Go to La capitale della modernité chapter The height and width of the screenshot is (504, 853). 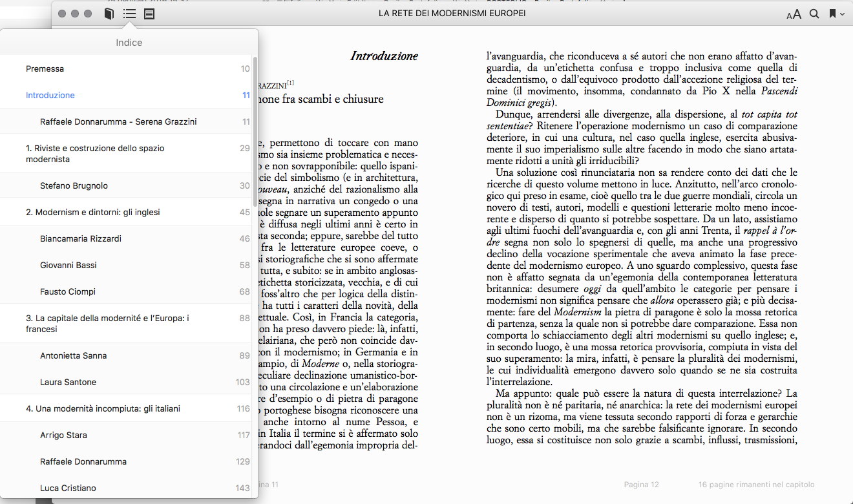(x=126, y=323)
